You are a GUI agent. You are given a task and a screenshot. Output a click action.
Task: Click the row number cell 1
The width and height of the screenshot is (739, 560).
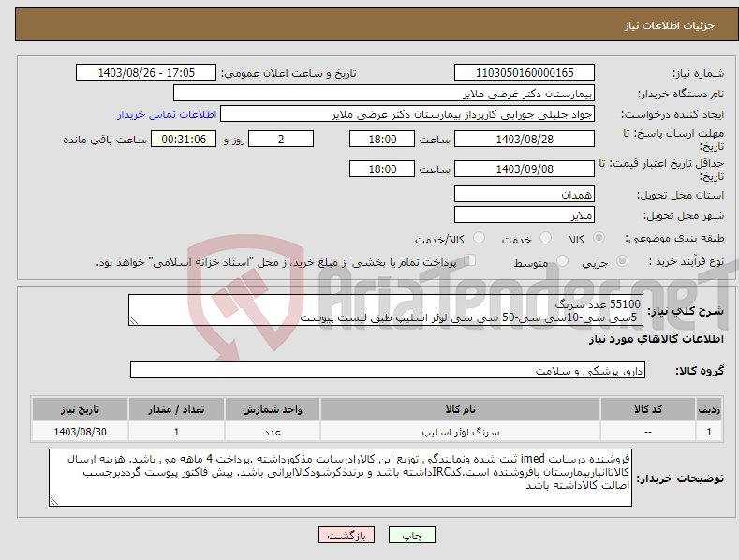click(x=709, y=432)
